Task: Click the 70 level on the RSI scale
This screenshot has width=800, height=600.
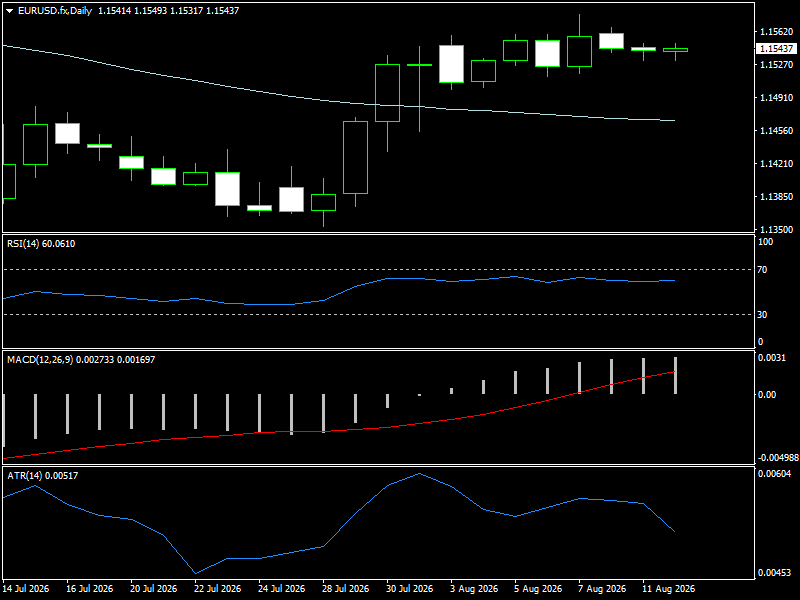Action: tap(762, 270)
